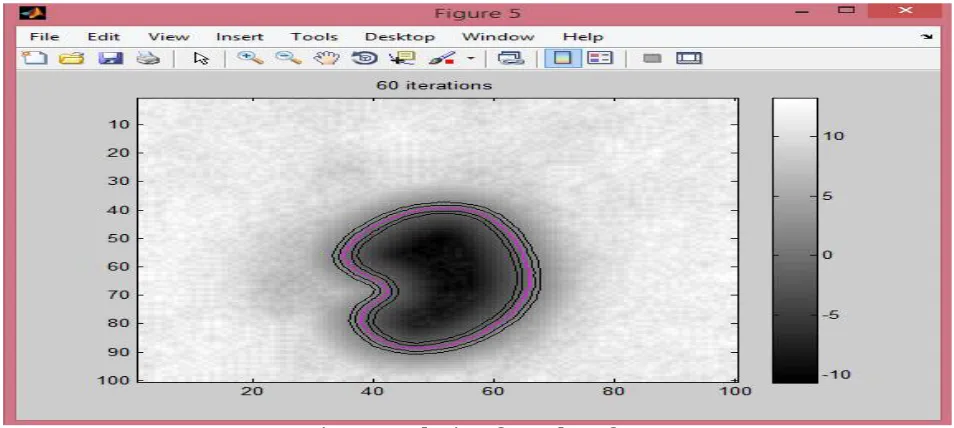Activate the Zoom Out magnifier tool
The image size is (954, 428).
288,58
